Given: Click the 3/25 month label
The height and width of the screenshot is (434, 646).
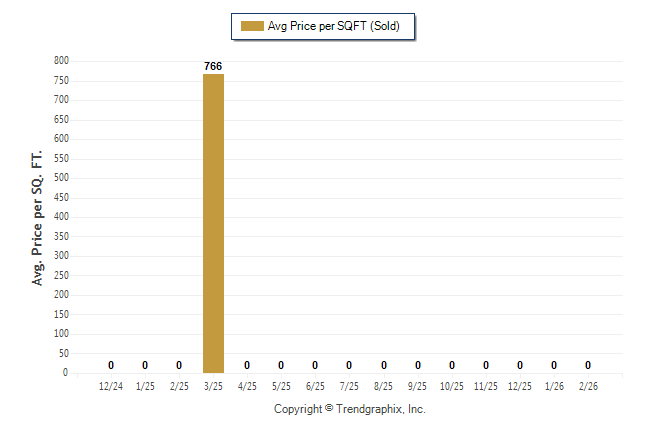Looking at the screenshot, I should click(x=213, y=386).
